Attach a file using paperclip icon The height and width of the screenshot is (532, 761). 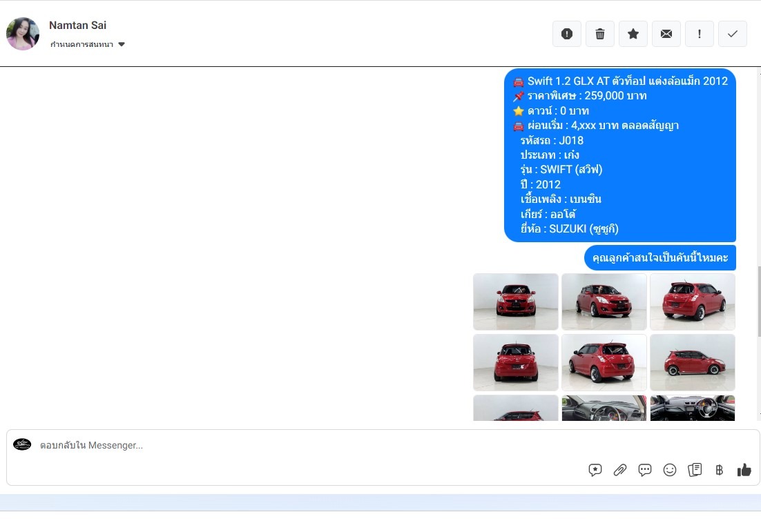[620, 470]
